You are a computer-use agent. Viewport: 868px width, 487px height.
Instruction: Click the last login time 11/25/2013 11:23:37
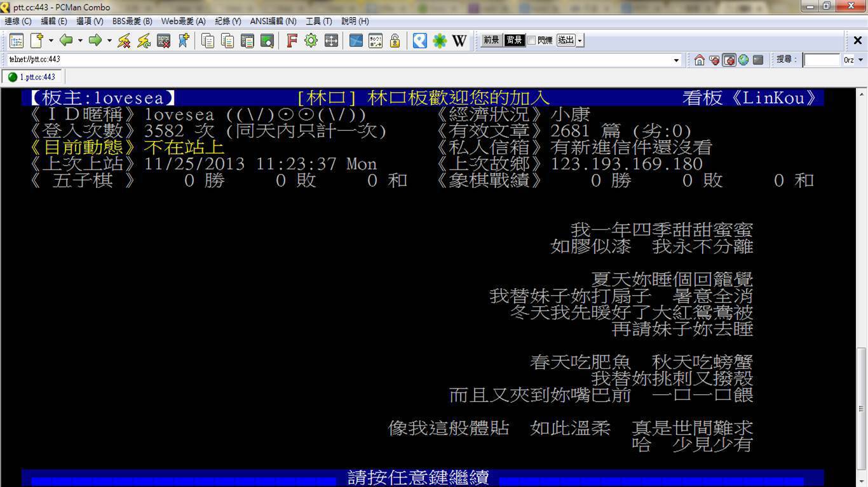(x=241, y=164)
